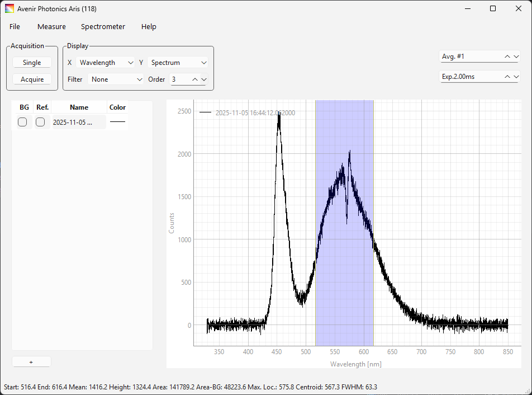Decrease the averaging count with down arrow

pyautogui.click(x=516, y=57)
